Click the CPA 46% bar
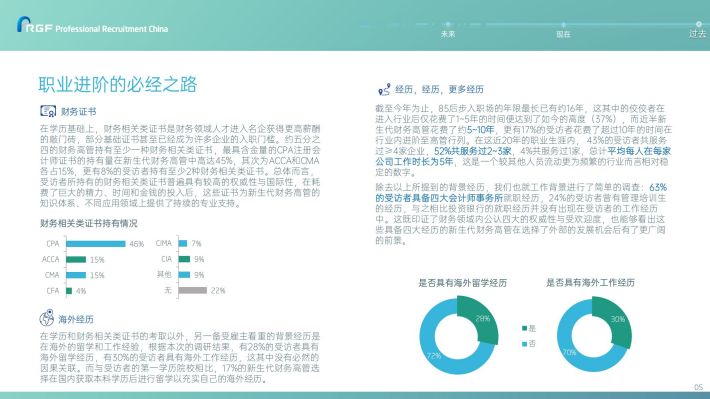The image size is (710, 399). click(x=96, y=244)
